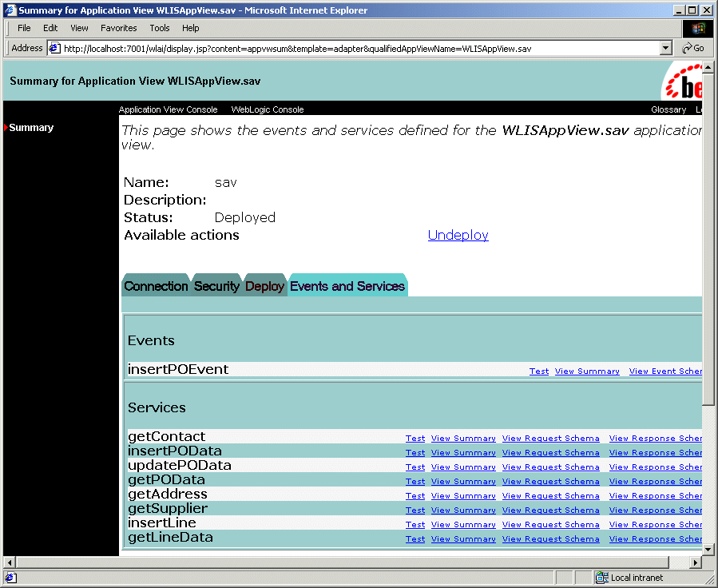Click the Windows logo throbber icon
718x588 pixels.
click(x=697, y=29)
